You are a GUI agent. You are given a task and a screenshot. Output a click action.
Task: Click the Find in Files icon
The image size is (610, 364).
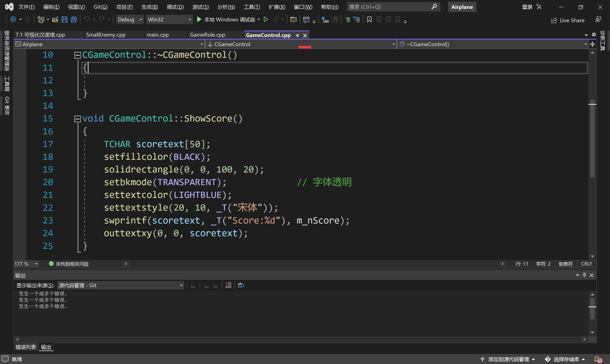click(293, 20)
